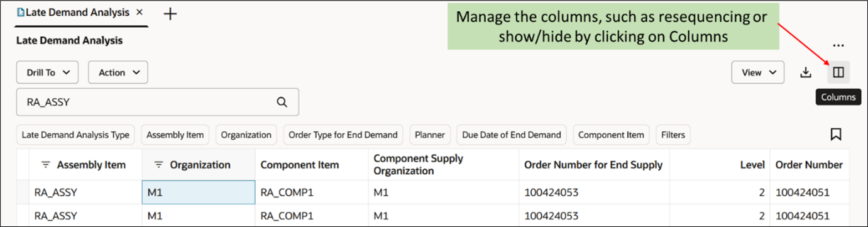The image size is (868, 227).
Task: Select the highlighted M1 organization cell
Action: point(199,192)
